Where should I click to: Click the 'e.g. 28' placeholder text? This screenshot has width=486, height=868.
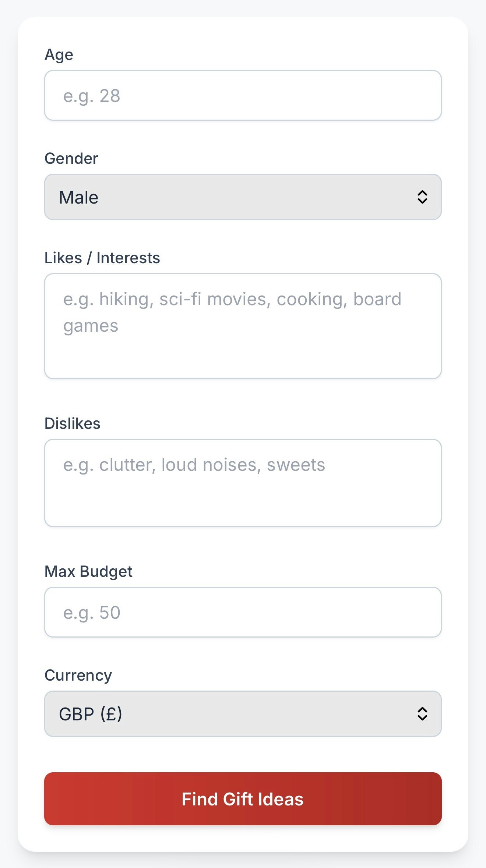click(x=92, y=96)
